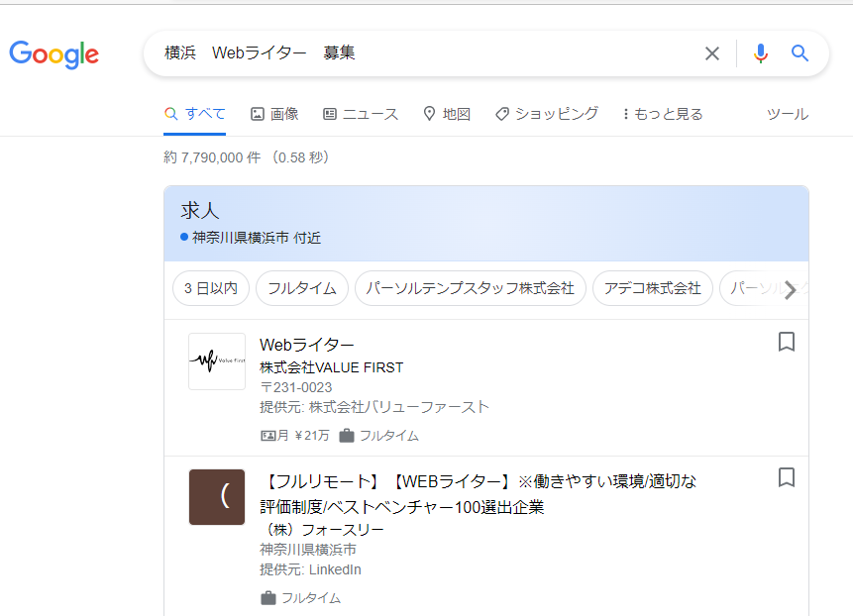Click 提供元: LinkedIn text
The height and width of the screenshot is (616, 853).
pyautogui.click(x=310, y=569)
